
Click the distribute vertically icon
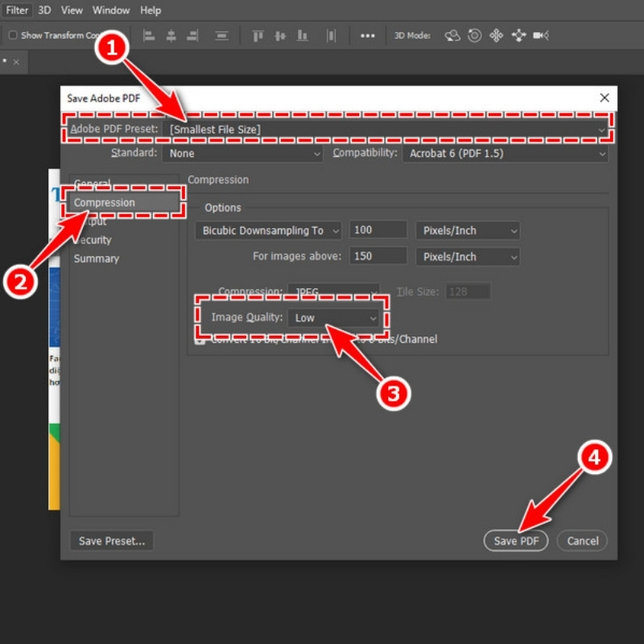[222, 35]
